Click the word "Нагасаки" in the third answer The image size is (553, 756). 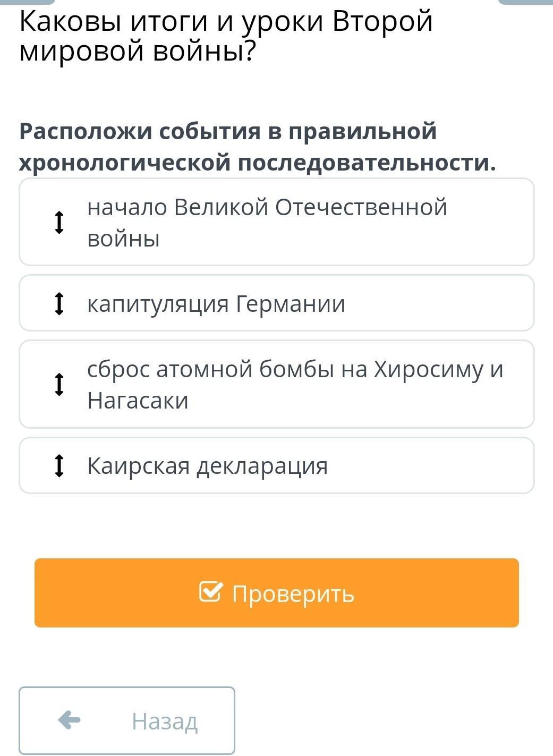click(138, 400)
